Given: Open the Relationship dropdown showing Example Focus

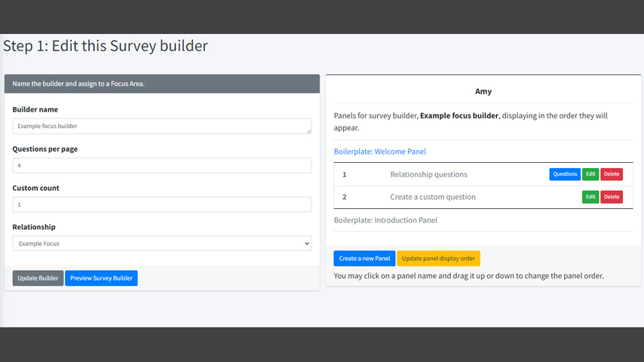Looking at the screenshot, I should coord(162,244).
